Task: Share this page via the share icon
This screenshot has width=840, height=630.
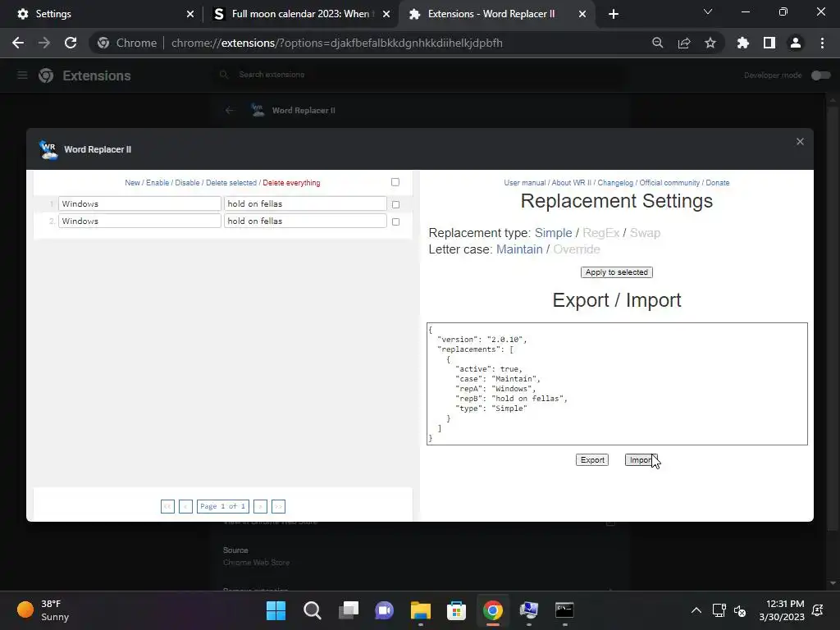Action: pos(684,43)
